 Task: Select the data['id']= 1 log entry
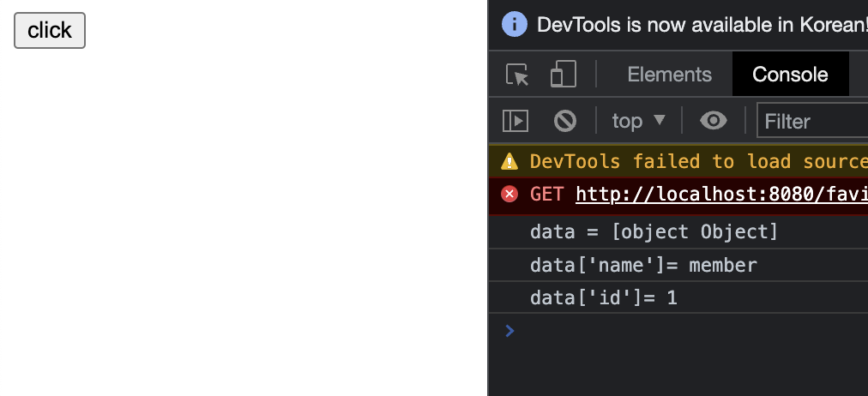tap(604, 298)
